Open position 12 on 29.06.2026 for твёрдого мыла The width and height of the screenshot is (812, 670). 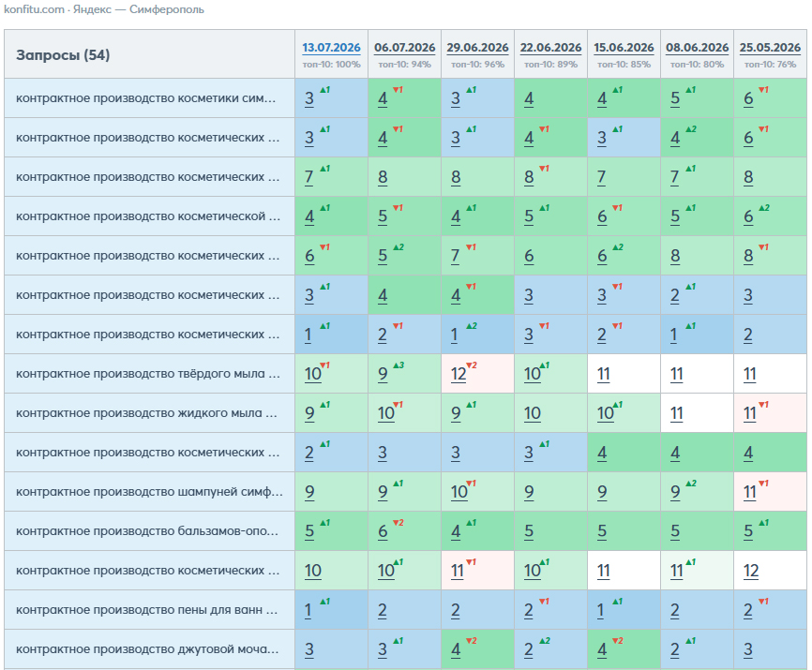click(459, 374)
